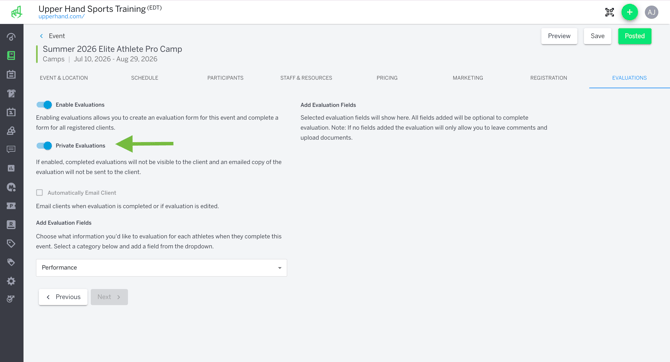The width and height of the screenshot is (670, 362).
Task: Switch to the Staff & Resources tab
Action: click(306, 78)
